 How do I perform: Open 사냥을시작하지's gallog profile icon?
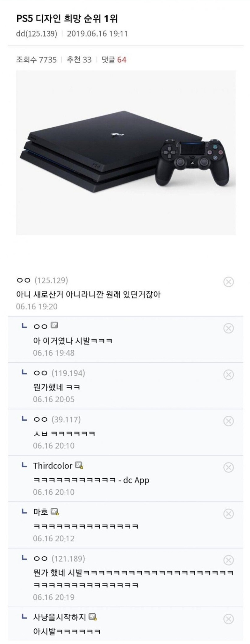[x=93, y=617]
